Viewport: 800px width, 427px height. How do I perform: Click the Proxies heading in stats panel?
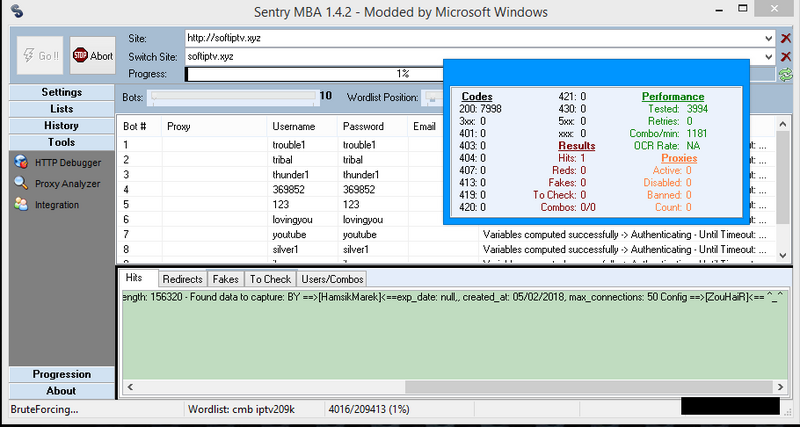point(679,158)
